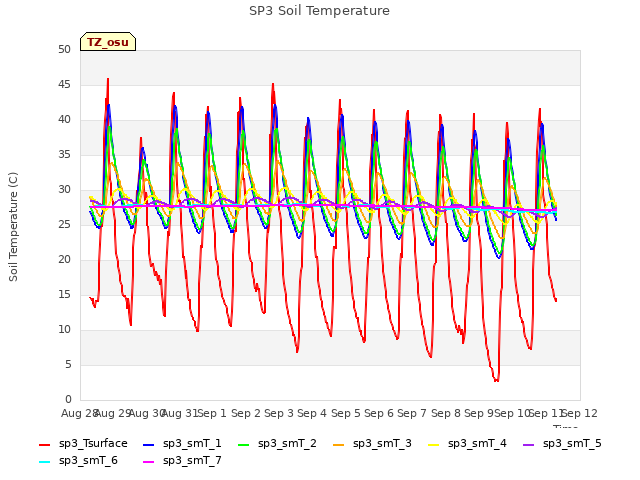Click the sp3_smT_3 legend label
This screenshot has height=480, width=640.
[x=382, y=444]
